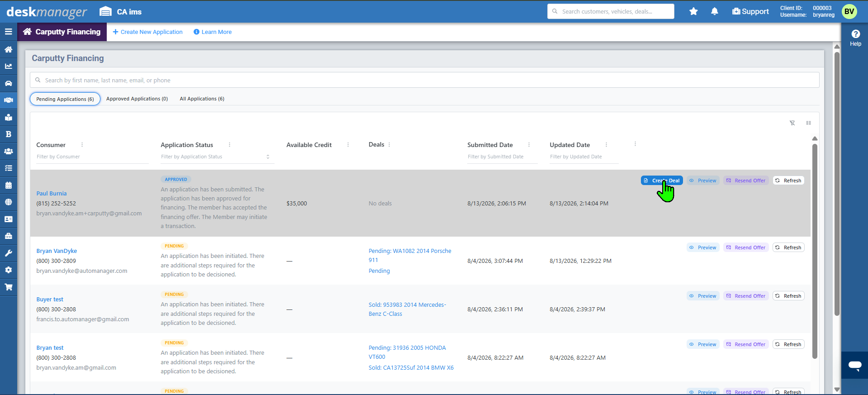Open the chart reports sidebar icon

click(8, 66)
